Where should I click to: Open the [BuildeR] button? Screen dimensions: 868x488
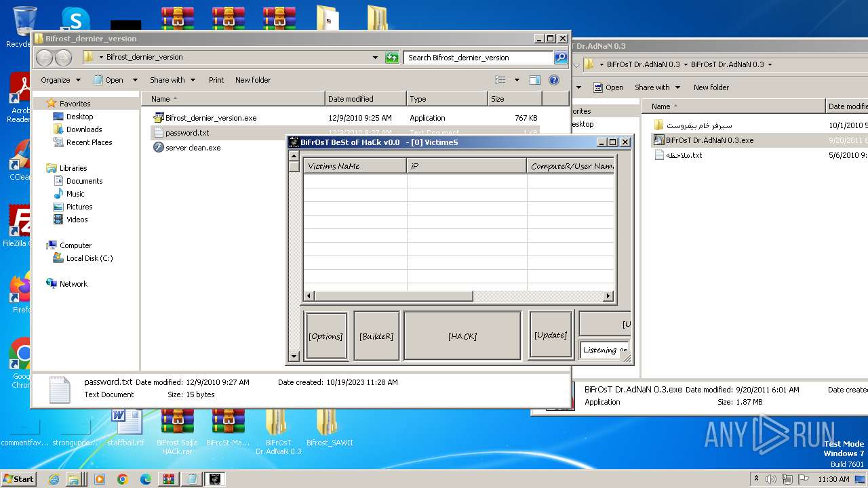(x=376, y=335)
